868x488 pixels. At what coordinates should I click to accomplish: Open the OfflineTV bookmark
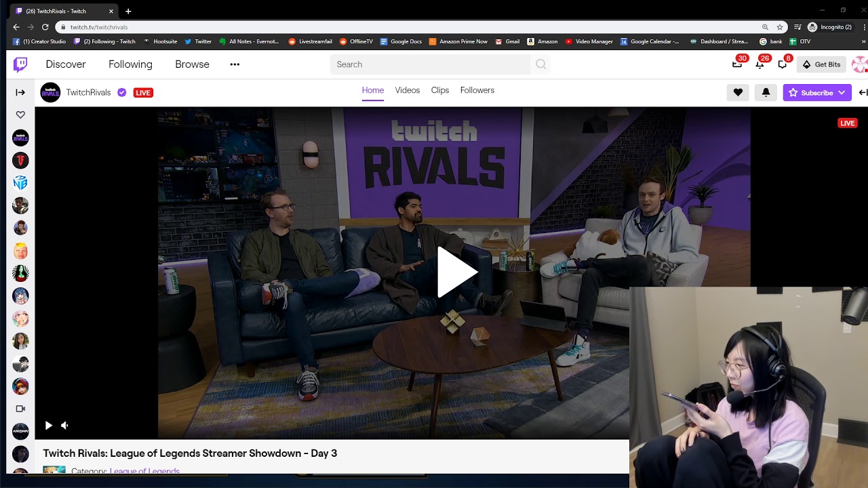tap(356, 41)
